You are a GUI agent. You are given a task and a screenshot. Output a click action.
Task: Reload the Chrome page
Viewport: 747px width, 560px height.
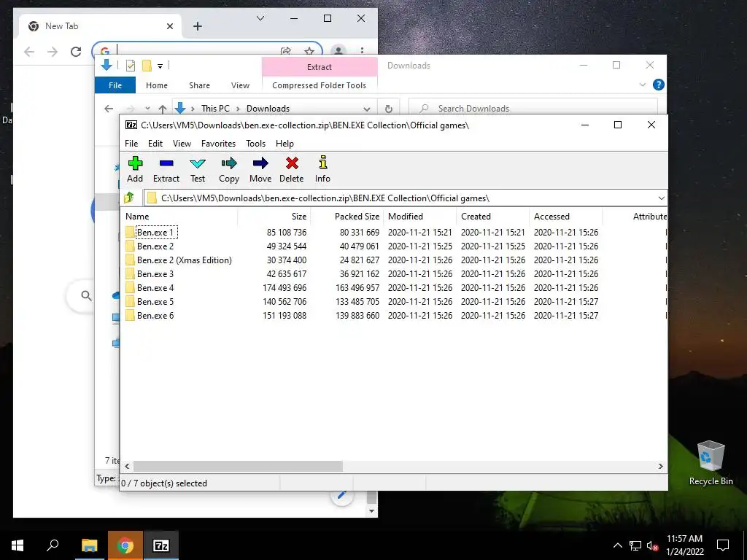[76, 52]
